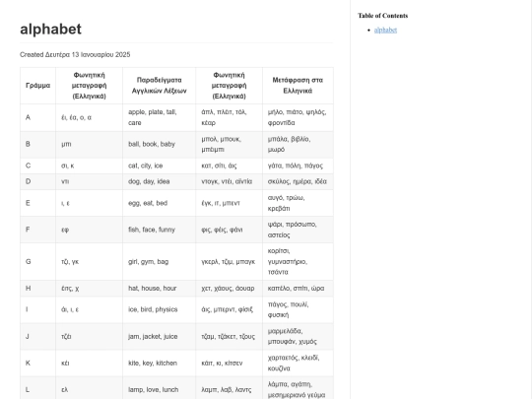Select the 'cat, city, ice' cell
This screenshot has width=532, height=399.
160,166
